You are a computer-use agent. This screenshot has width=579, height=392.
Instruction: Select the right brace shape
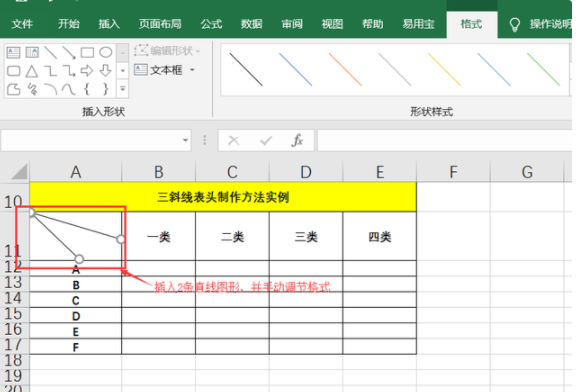106,89
